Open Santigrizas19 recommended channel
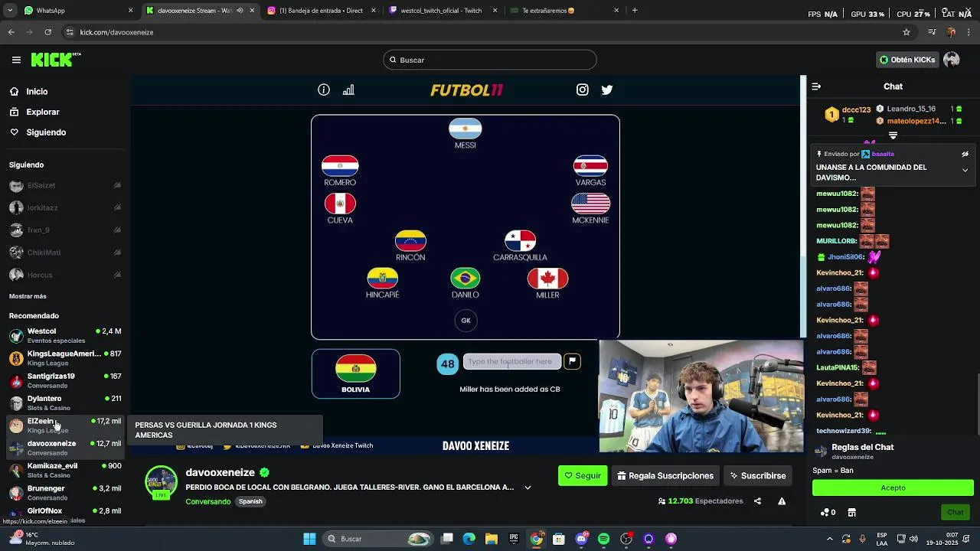 65,380
